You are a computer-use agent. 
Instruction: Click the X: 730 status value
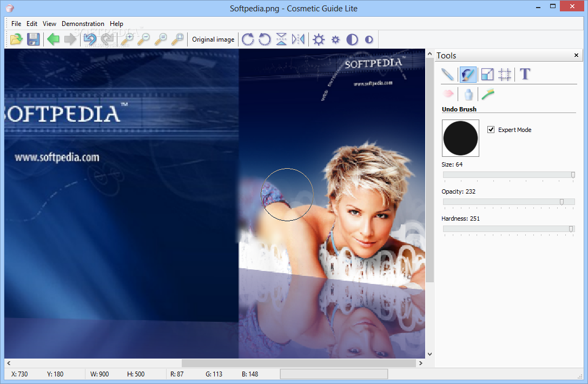[x=19, y=374]
